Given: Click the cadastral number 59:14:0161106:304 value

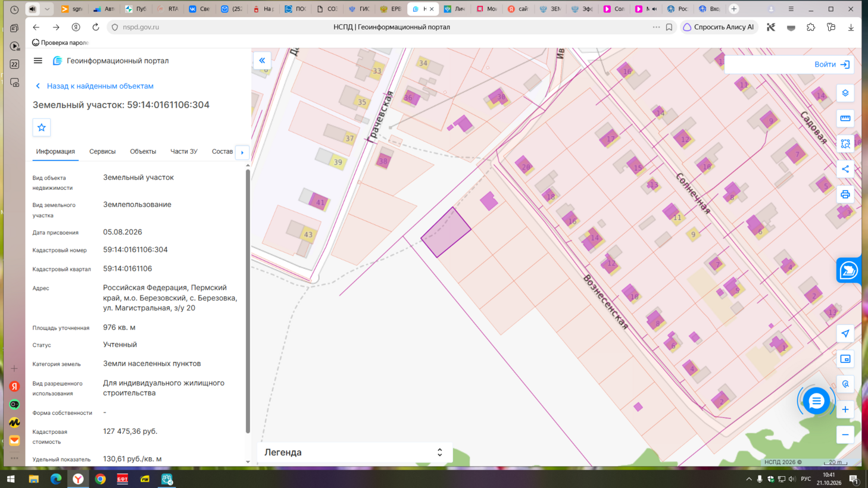Looking at the screenshot, I should click(x=135, y=250).
